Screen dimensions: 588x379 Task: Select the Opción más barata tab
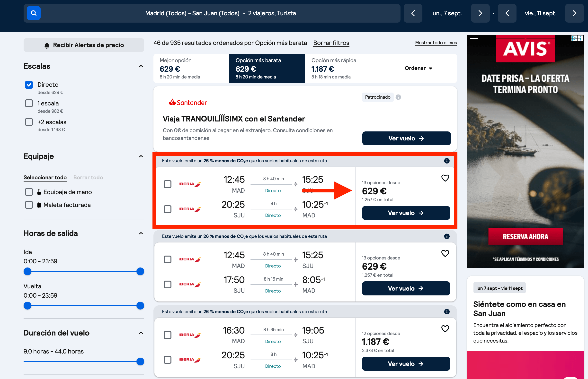[267, 68]
